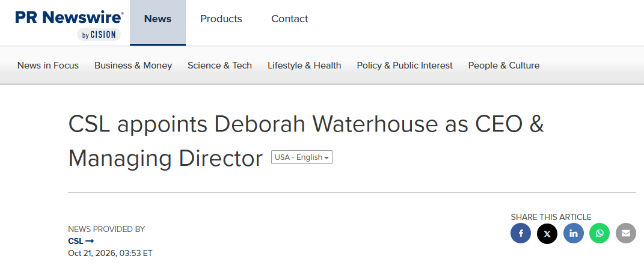Open People & Culture category
Image resolution: width=644 pixels, height=277 pixels.
pos(504,65)
